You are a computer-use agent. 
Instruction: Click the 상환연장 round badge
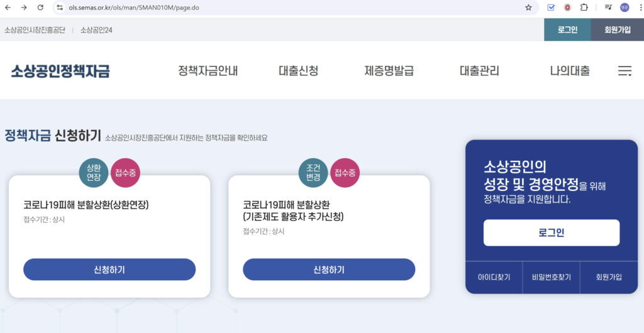94,173
